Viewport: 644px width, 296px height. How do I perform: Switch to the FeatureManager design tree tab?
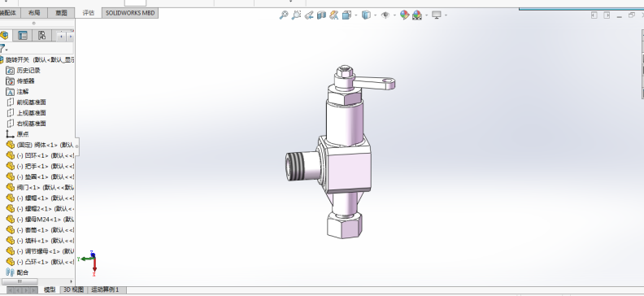tap(5, 36)
